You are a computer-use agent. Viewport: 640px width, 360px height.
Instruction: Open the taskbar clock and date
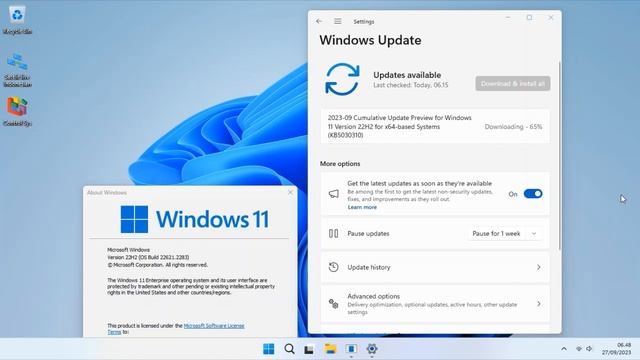[x=616, y=349]
